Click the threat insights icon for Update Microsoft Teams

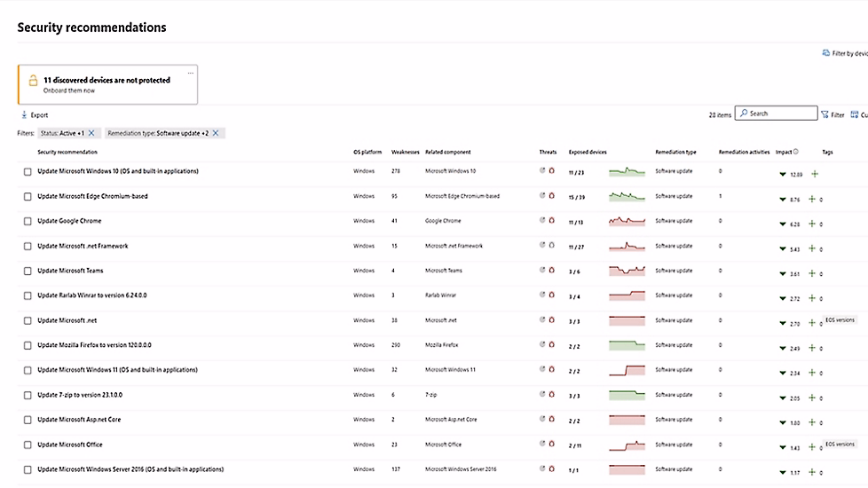coord(542,270)
